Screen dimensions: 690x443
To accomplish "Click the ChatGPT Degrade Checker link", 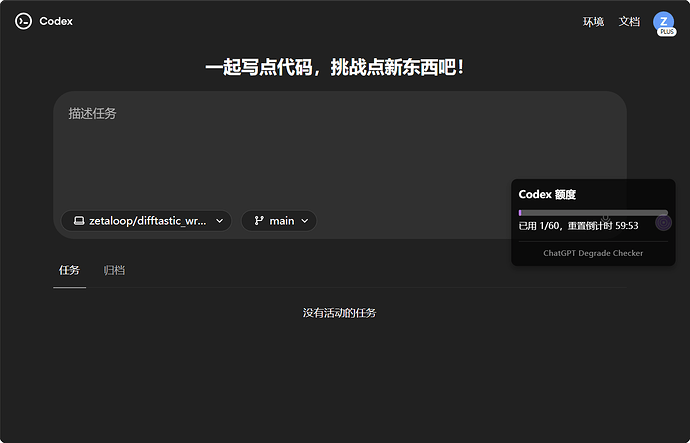I will (x=593, y=253).
